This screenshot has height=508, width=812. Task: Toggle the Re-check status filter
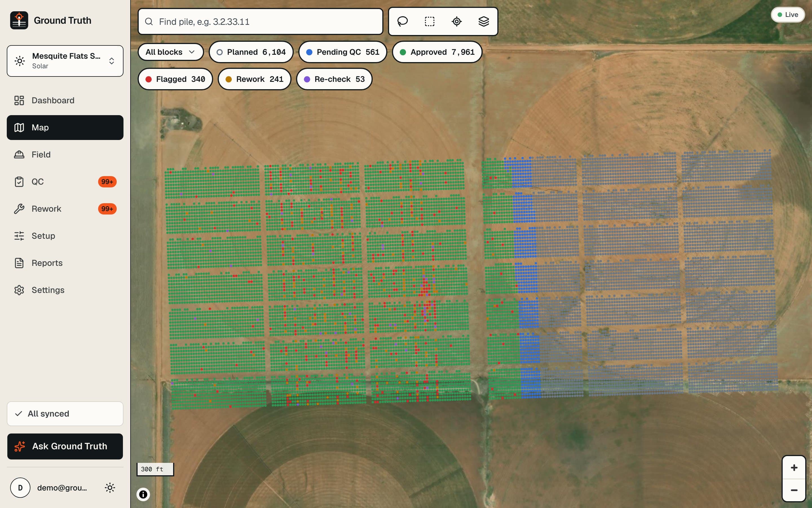pyautogui.click(x=334, y=79)
